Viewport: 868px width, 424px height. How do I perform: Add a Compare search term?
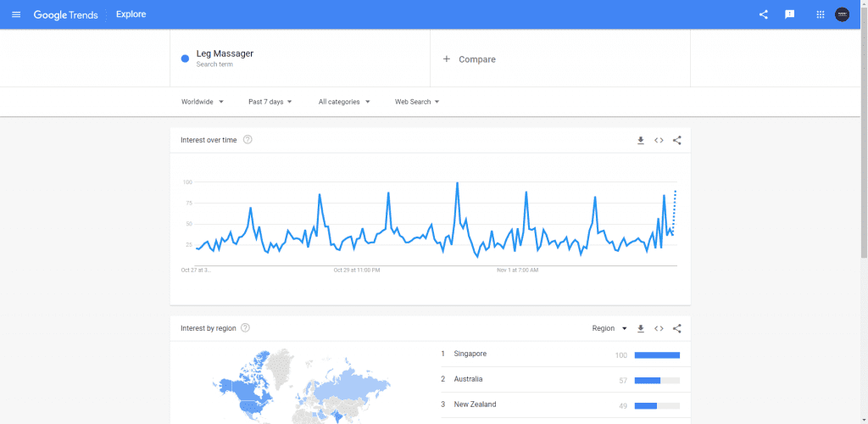[469, 59]
